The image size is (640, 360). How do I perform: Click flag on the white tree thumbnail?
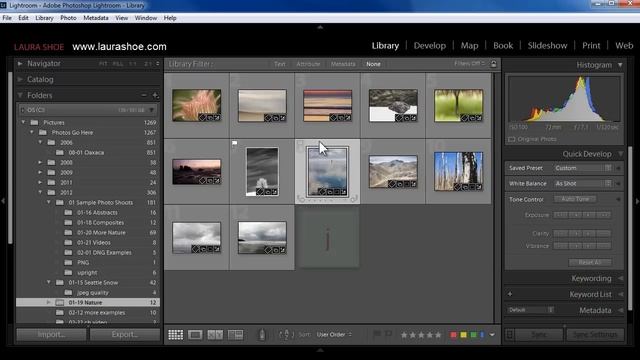(234, 144)
